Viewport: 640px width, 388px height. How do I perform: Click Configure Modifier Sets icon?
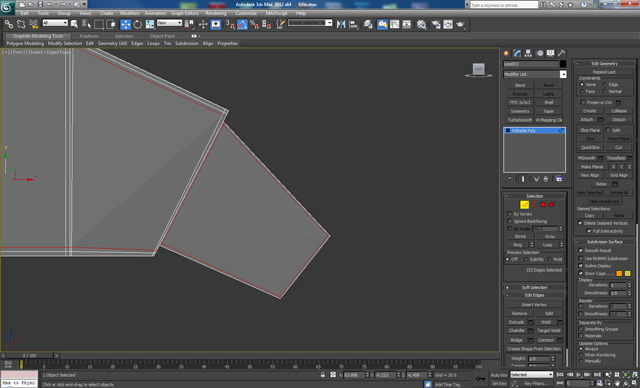(559, 179)
